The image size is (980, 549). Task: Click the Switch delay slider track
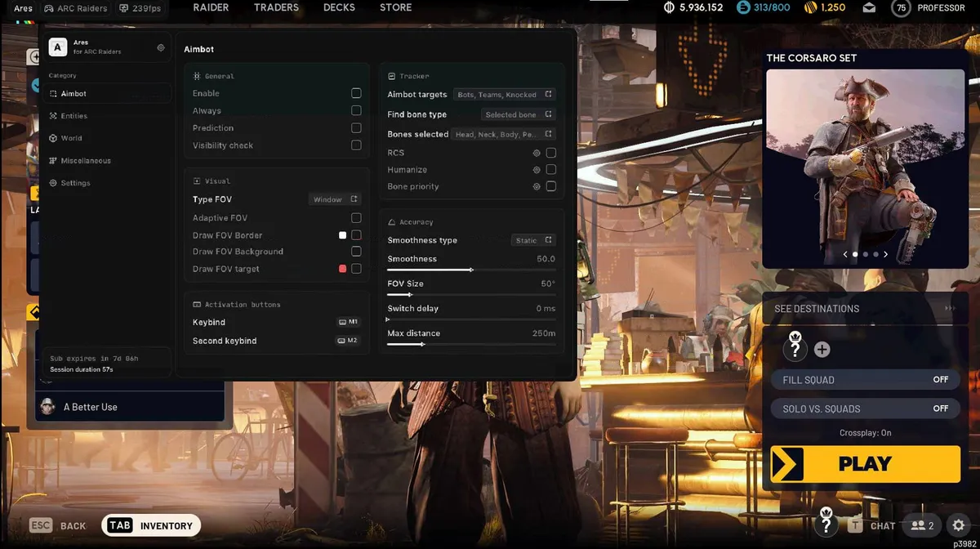(471, 319)
